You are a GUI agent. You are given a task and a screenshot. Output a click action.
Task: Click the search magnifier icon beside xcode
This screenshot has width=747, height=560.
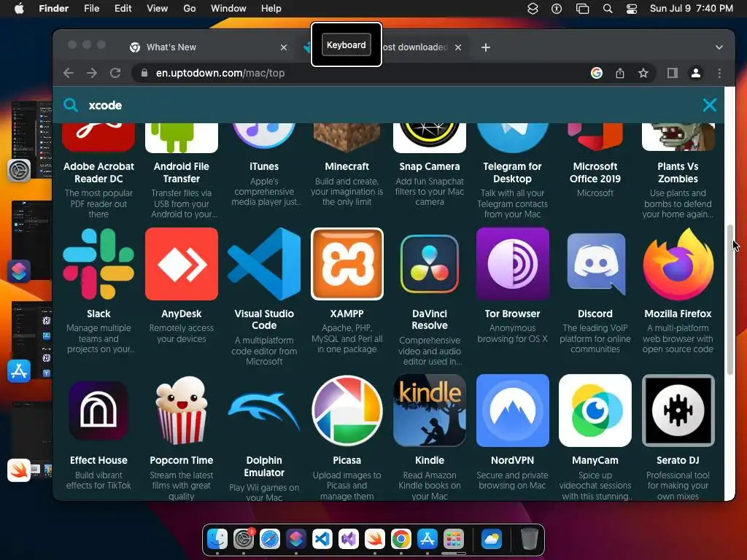pyautogui.click(x=71, y=105)
